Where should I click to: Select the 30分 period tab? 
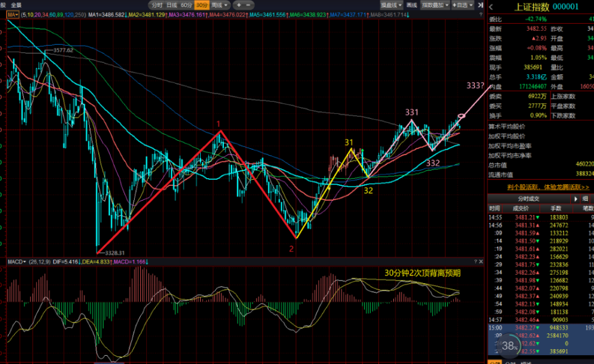[x=201, y=5]
